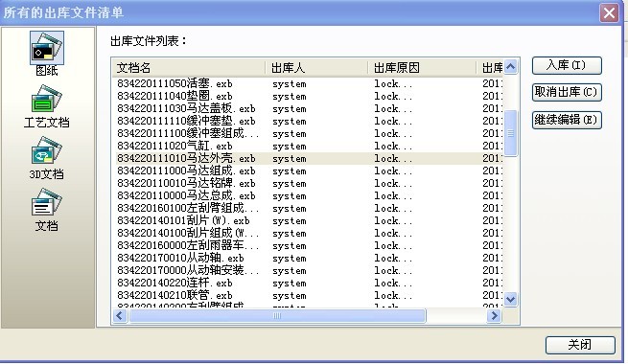This screenshot has width=628, height=364.
Task: Sort by the 出库人 column header
Action: click(x=316, y=68)
